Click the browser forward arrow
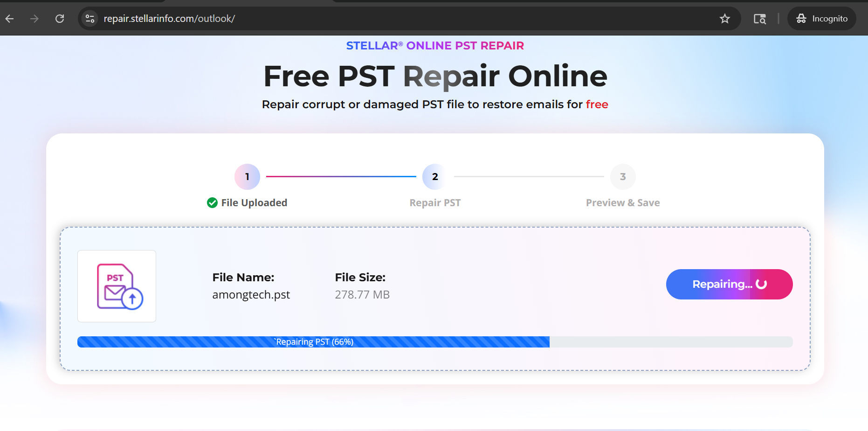Viewport: 868px width, 431px height. [34, 19]
